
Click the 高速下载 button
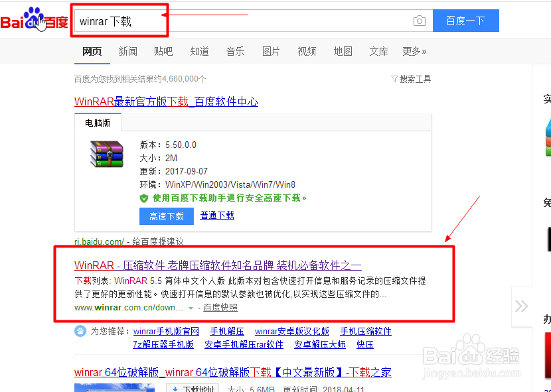(x=167, y=216)
